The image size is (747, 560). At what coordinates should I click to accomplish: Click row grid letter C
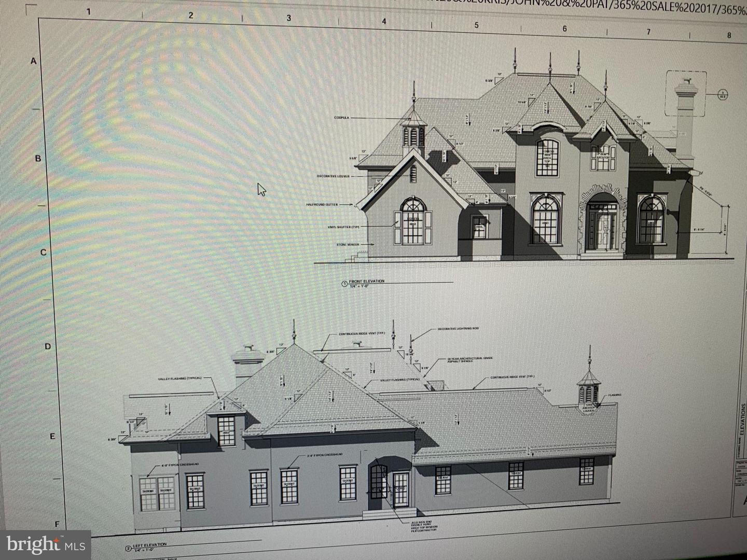point(44,253)
